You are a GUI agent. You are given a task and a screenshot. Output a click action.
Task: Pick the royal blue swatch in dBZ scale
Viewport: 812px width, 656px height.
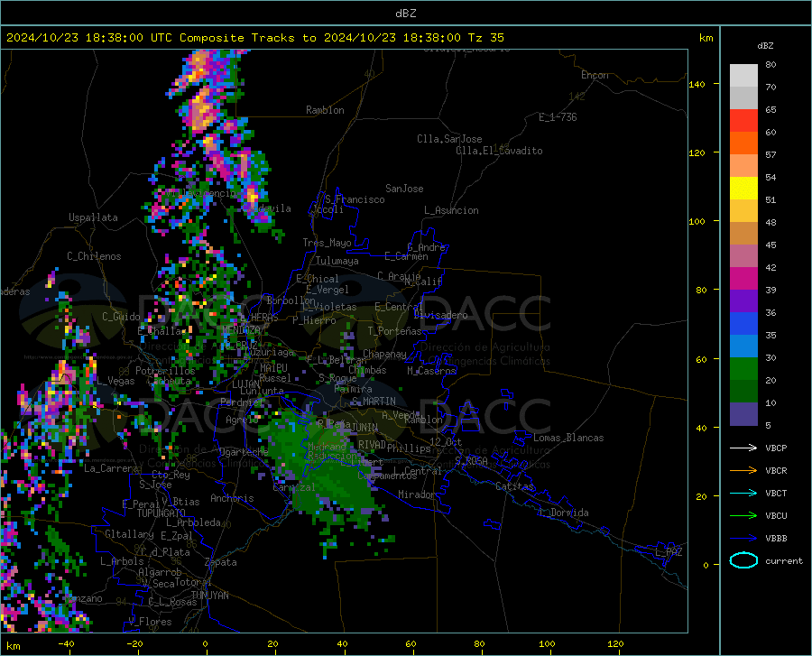click(743, 324)
